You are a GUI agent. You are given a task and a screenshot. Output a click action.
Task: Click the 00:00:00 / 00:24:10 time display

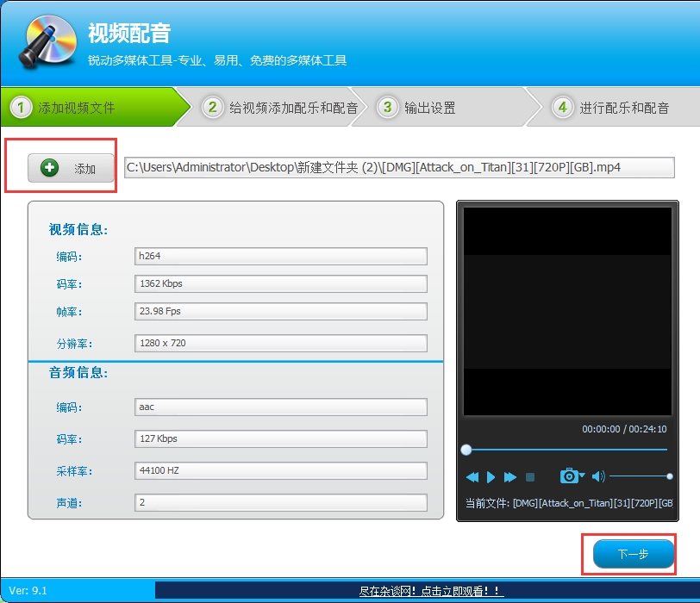click(x=624, y=429)
